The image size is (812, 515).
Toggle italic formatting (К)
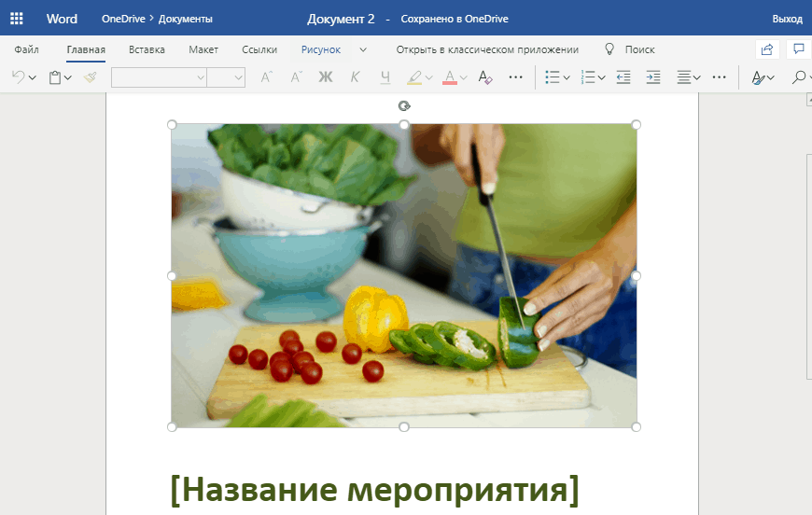(x=356, y=77)
